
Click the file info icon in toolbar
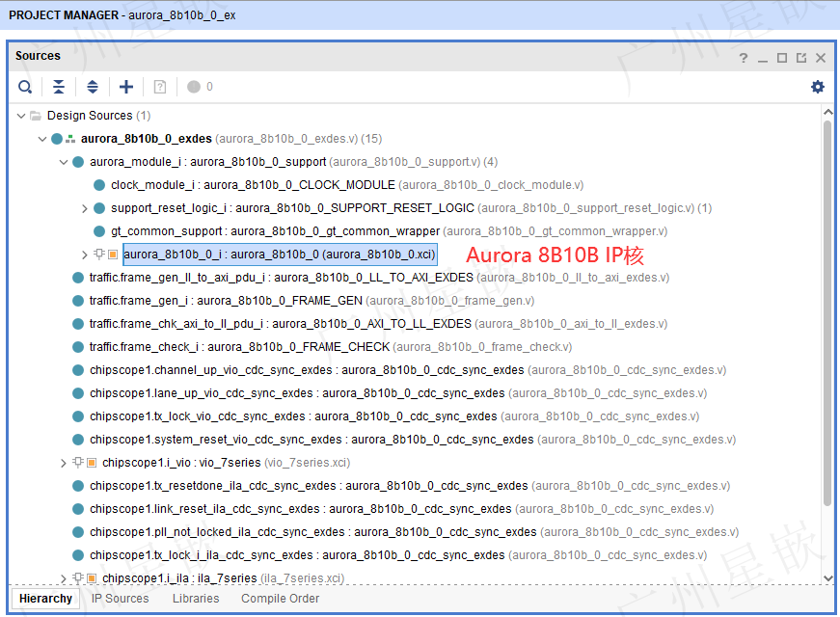[x=160, y=87]
